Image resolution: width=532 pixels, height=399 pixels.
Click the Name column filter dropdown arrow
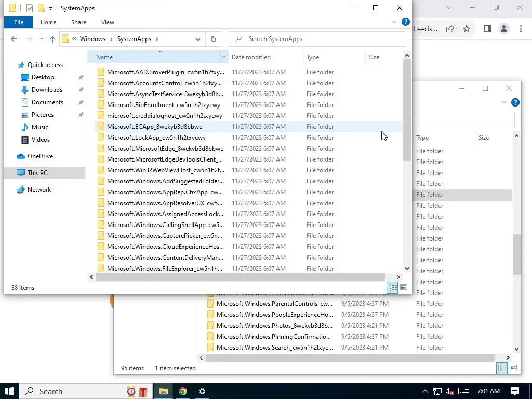(x=224, y=57)
